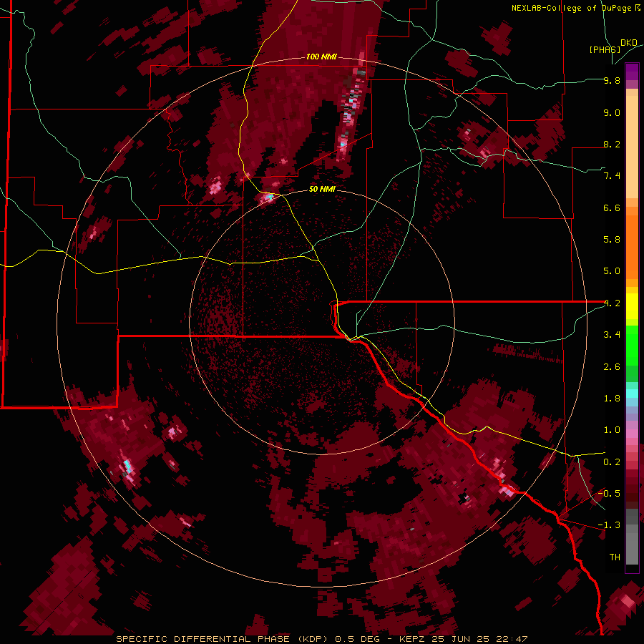Click the dark orange color bar segment

pyautogui.click(x=632, y=248)
